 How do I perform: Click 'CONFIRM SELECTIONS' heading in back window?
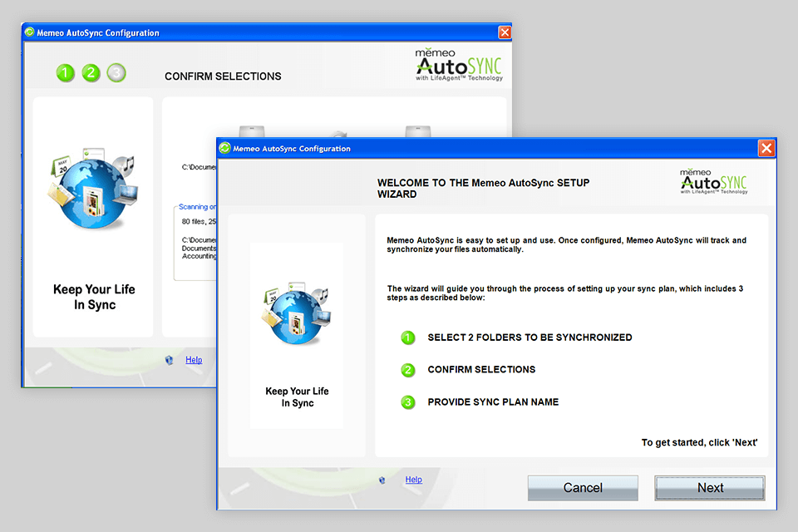point(223,76)
